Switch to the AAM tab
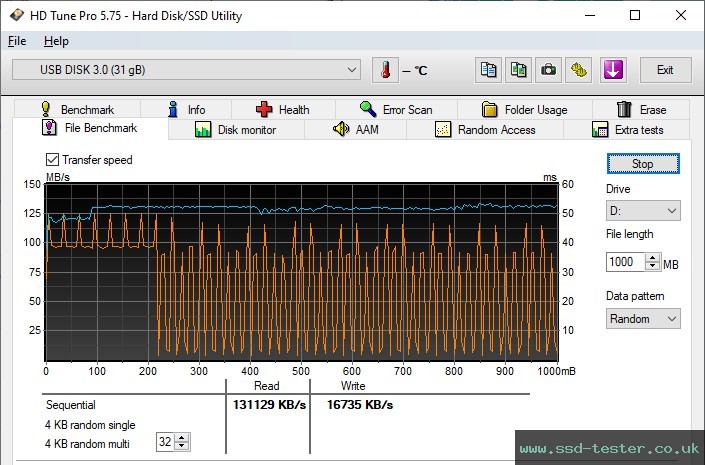Viewport: 705px width, 465px height. [356, 130]
